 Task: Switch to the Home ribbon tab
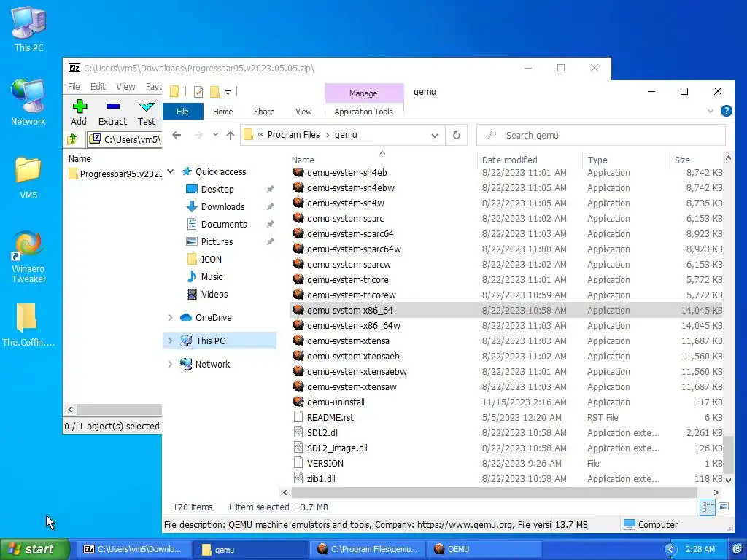click(223, 112)
